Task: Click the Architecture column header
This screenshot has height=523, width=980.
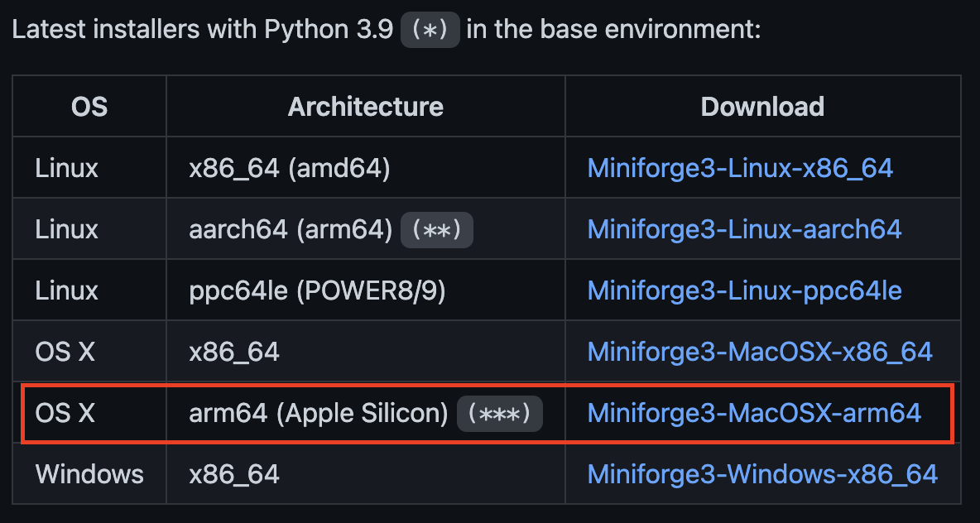Action: point(366,107)
